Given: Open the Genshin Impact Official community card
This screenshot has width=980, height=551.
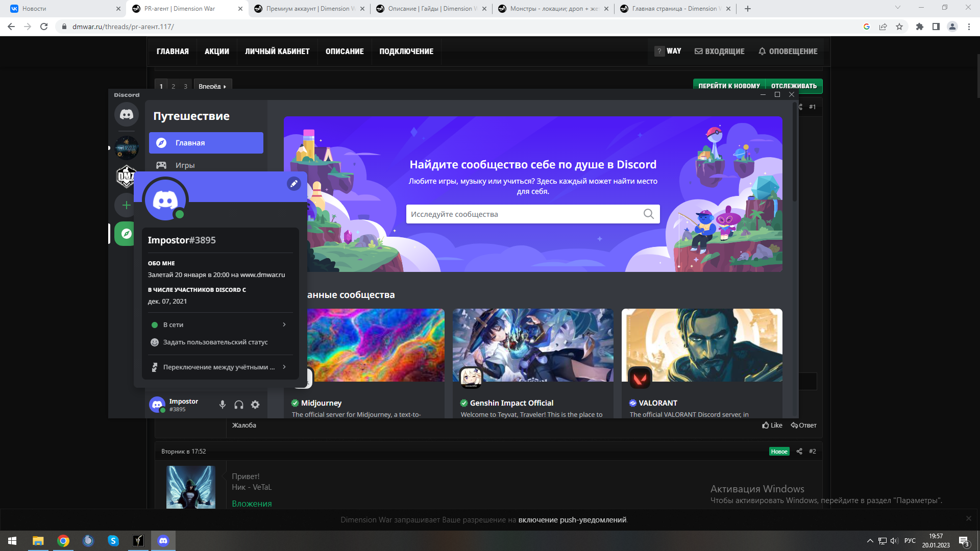Looking at the screenshot, I should tap(533, 362).
